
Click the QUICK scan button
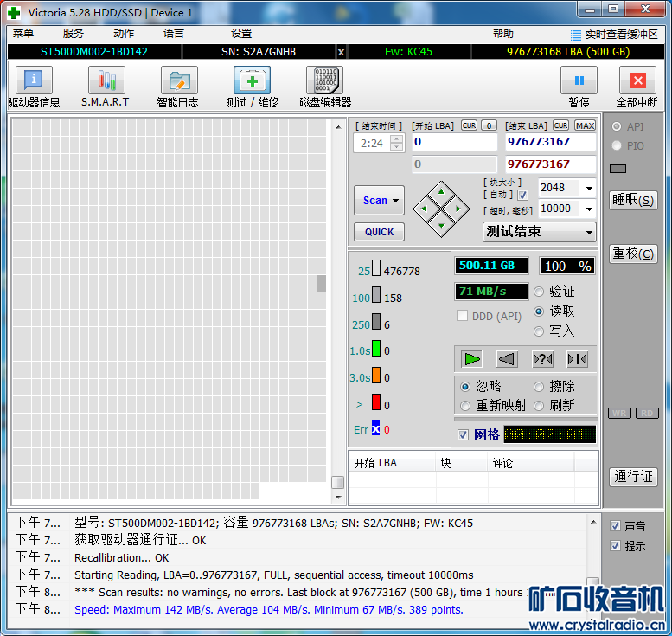click(x=379, y=232)
